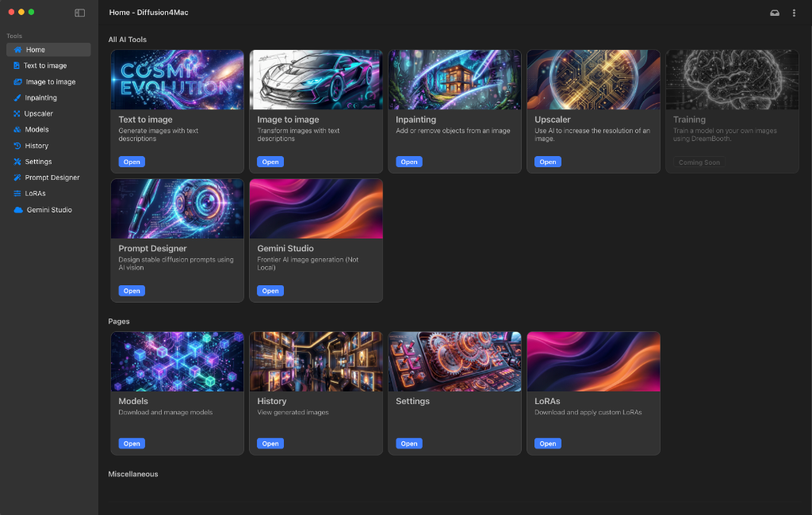Viewport: 812px width, 515px height.
Task: Click the 'Pages' section heading
Action: point(119,322)
